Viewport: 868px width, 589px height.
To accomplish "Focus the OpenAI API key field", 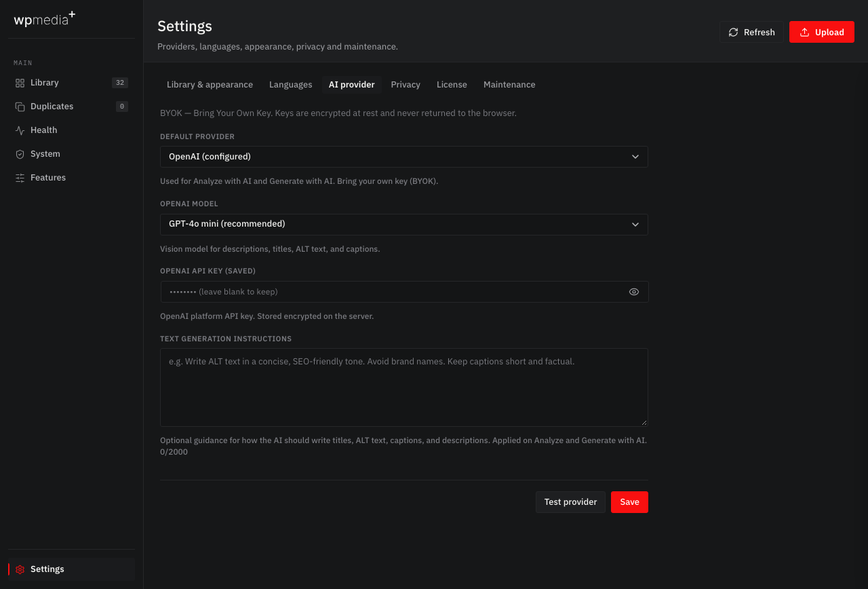I will 404,292.
